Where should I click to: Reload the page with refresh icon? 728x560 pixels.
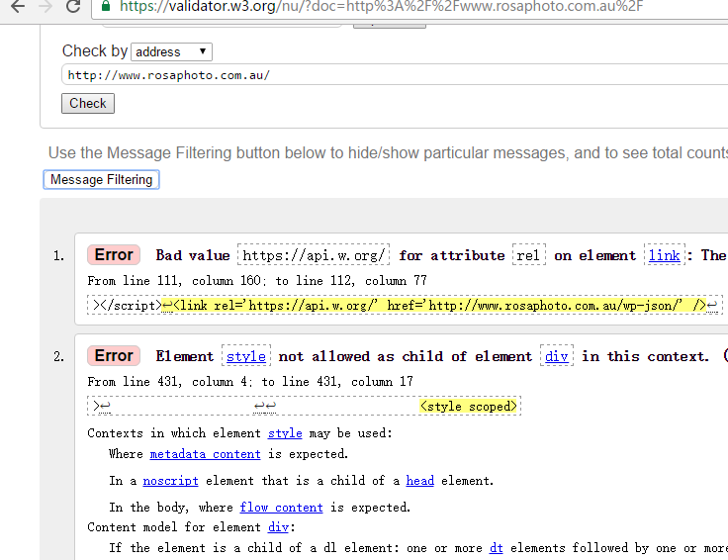(73, 6)
